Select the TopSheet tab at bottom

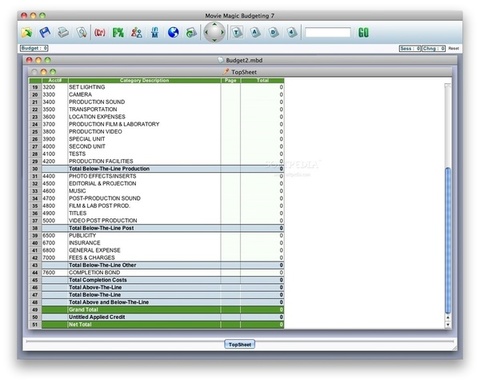click(240, 345)
